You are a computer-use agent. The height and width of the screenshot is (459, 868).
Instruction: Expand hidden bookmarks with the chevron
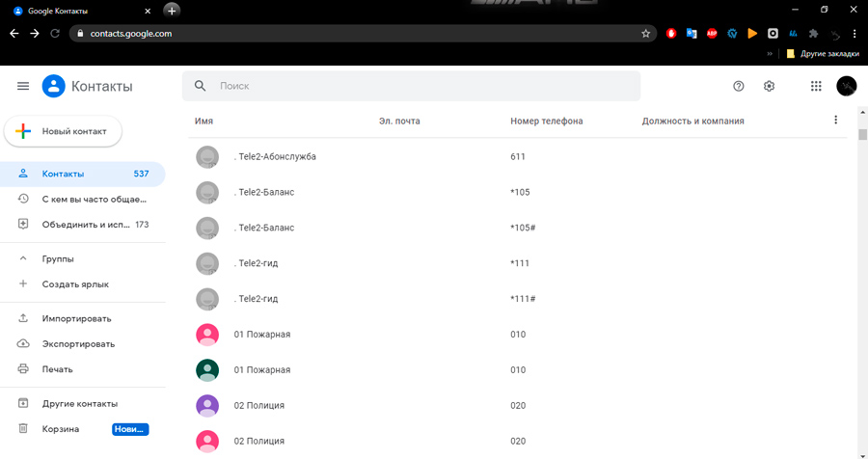(x=770, y=54)
